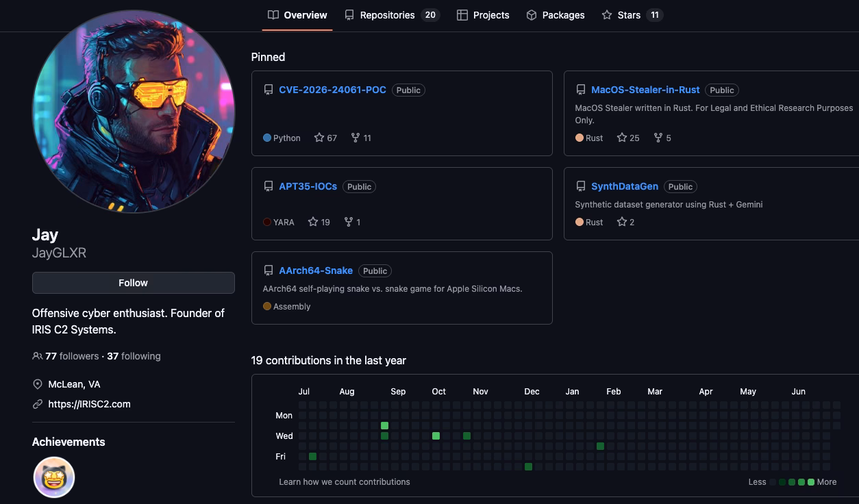Screen dimensions: 859x504
Task: Click the achievement badge under Achievements
Action: (x=54, y=477)
